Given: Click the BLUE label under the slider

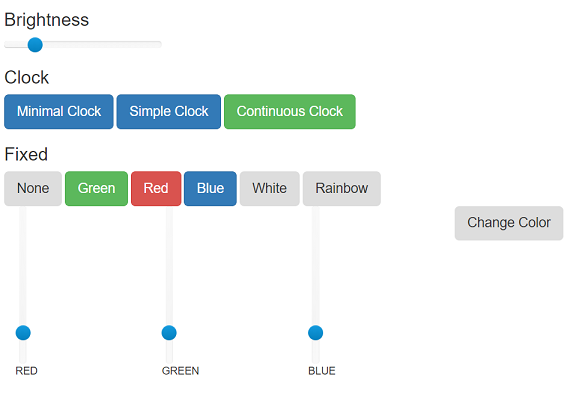Looking at the screenshot, I should pos(322,371).
